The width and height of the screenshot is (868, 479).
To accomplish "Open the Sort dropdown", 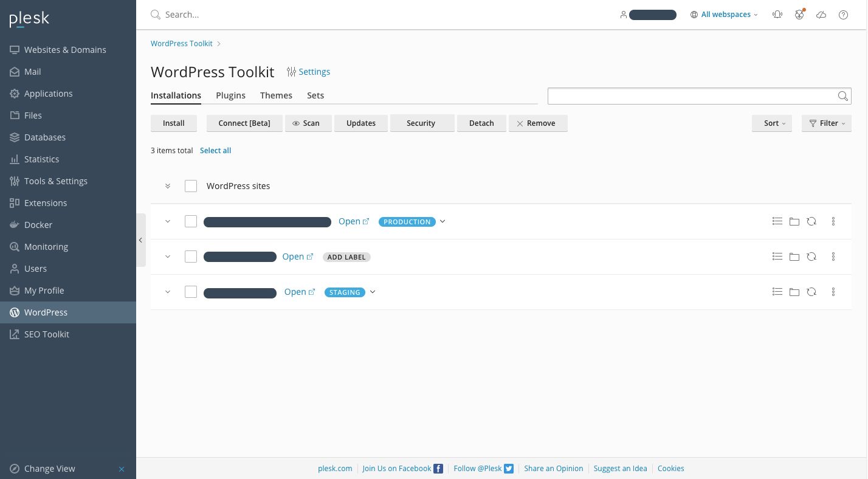I will [771, 123].
